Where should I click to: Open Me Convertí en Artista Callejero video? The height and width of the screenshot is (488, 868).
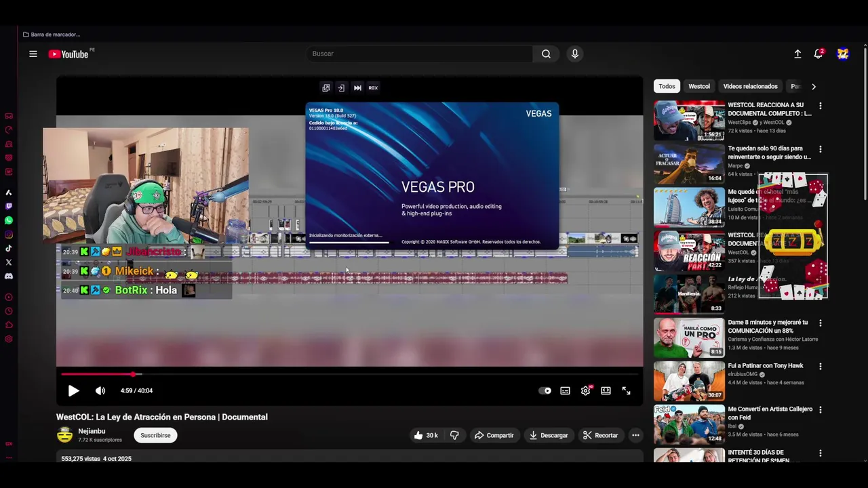pos(689,424)
